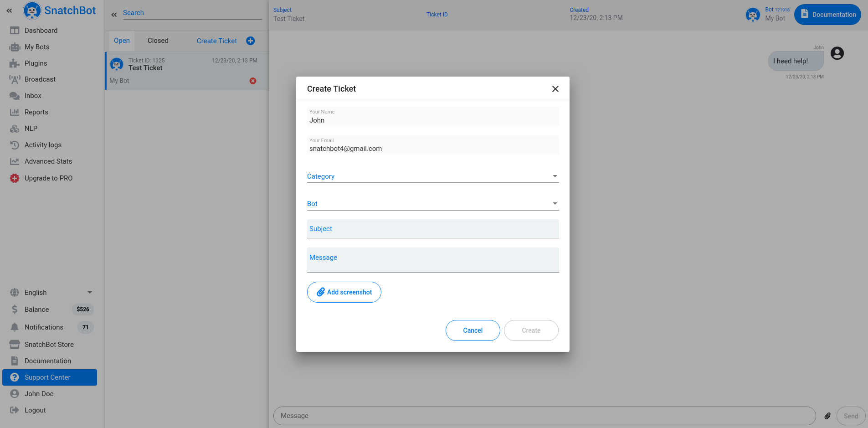Click the 'I heed help!' message bubble
Viewport: 868px width, 428px height.
coord(796,61)
